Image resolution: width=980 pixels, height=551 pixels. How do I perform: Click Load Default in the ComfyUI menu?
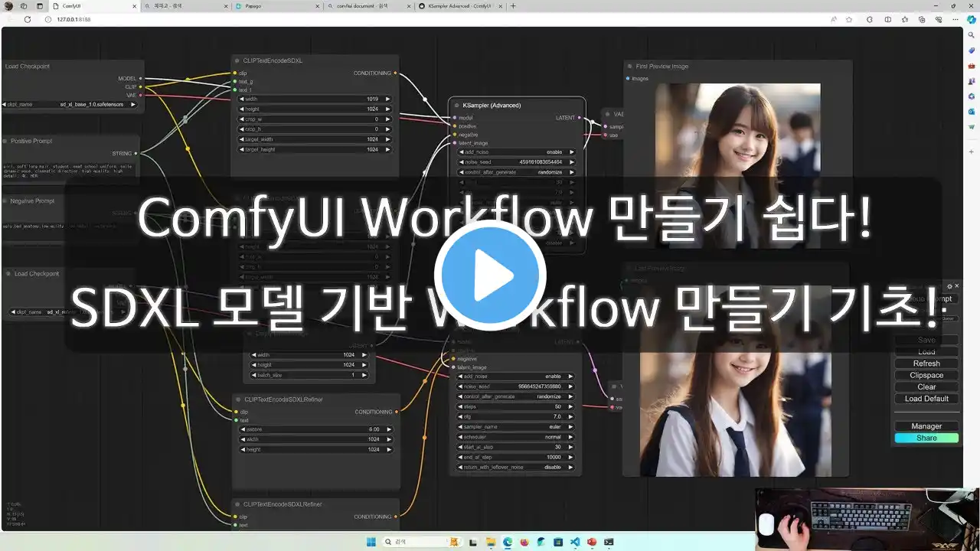pos(926,399)
